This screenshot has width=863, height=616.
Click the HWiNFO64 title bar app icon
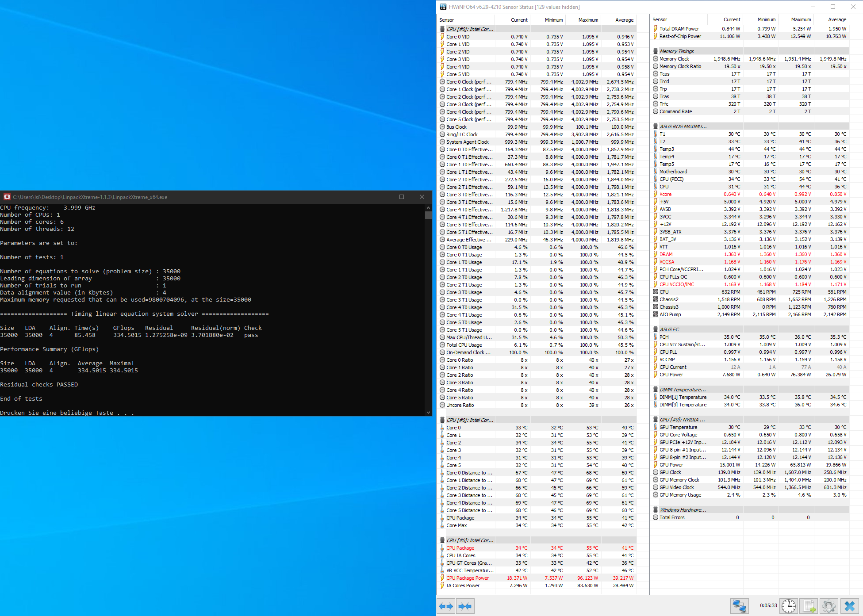click(x=443, y=7)
